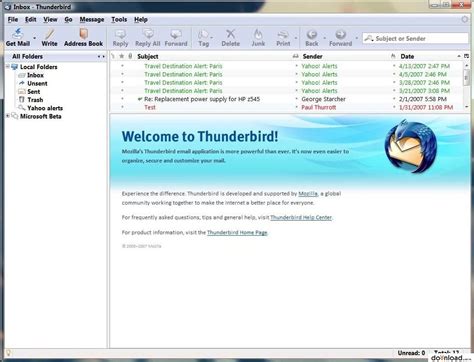Open the Message menu
474x362 pixels.
coord(92,20)
